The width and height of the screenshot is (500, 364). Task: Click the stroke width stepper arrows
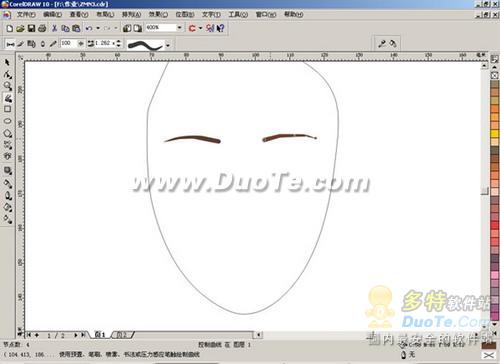[x=119, y=43]
